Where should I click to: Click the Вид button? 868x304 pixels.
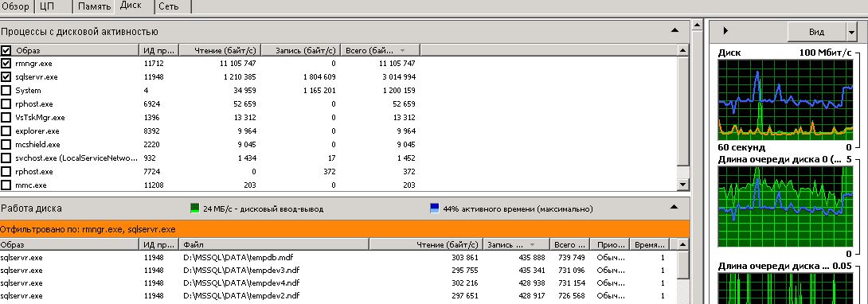click(x=816, y=33)
